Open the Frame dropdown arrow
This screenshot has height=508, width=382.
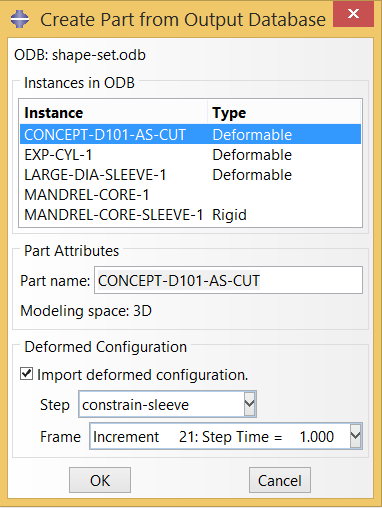point(355,436)
